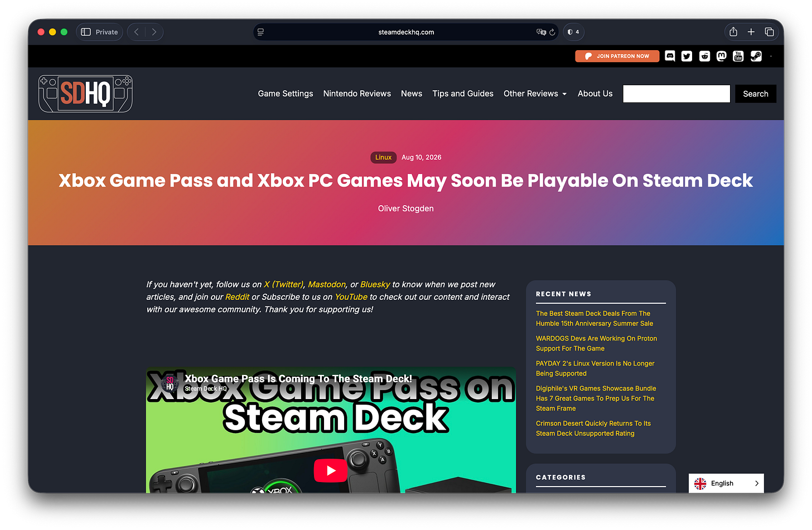Image resolution: width=812 pixels, height=530 pixels.
Task: Click the Join Patreon Now button
Action: coord(617,56)
